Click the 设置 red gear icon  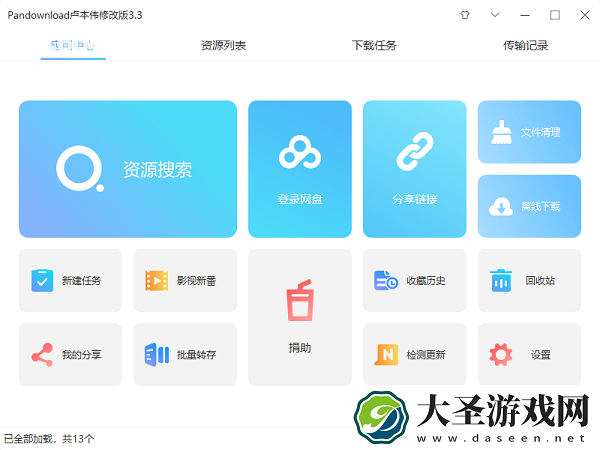[501, 355]
